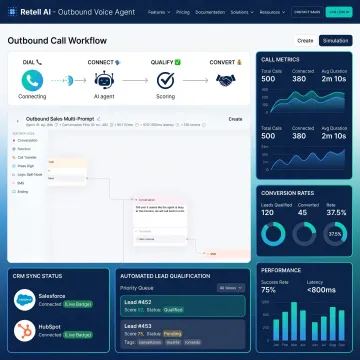Image resolution: width=360 pixels, height=360 pixels.
Task: Click the Leads Qualified value 120
Action: tap(267, 212)
